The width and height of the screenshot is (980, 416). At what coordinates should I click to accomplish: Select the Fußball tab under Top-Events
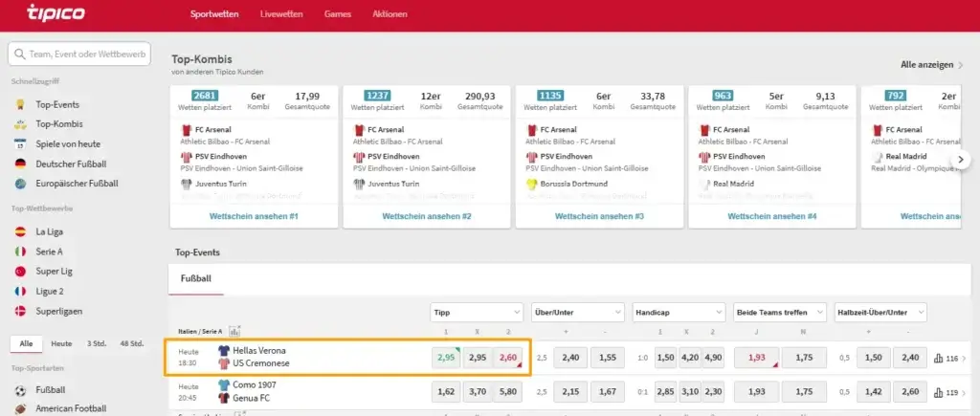coord(195,279)
